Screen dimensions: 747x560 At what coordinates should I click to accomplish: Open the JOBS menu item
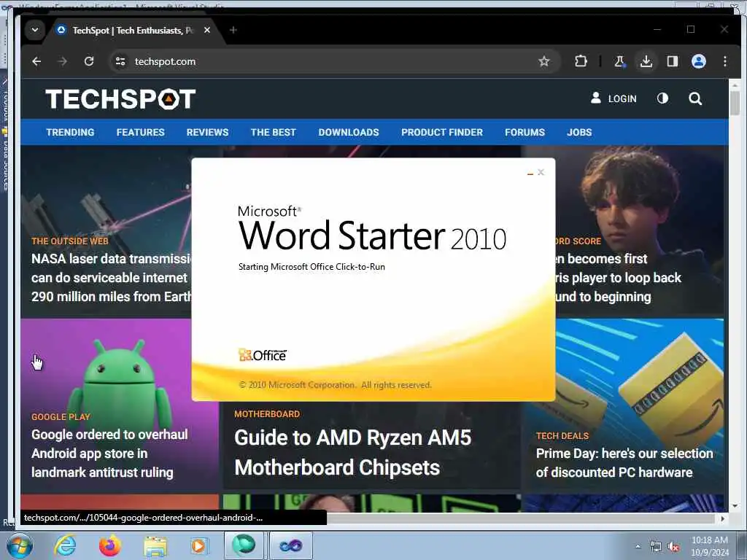(x=579, y=133)
